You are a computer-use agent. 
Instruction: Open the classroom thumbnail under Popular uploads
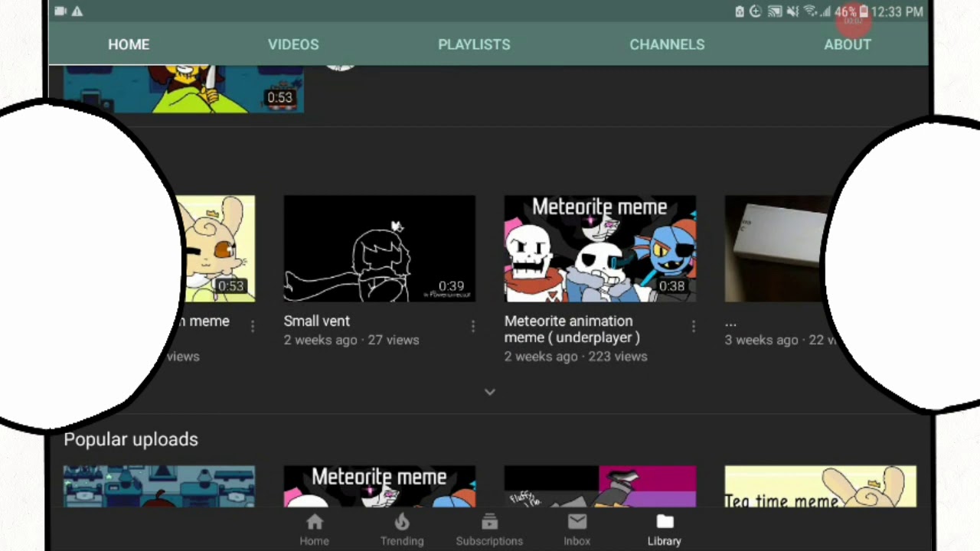click(159, 486)
